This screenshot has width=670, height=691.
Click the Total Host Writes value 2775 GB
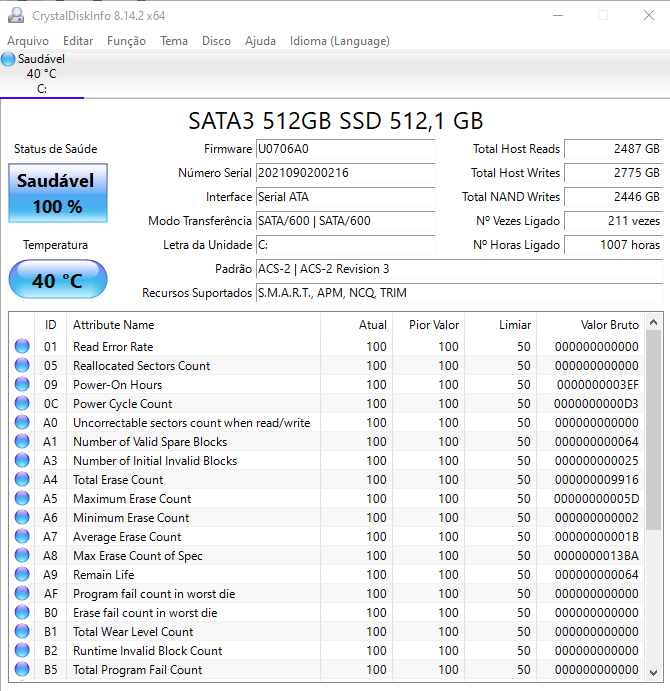[x=614, y=173]
